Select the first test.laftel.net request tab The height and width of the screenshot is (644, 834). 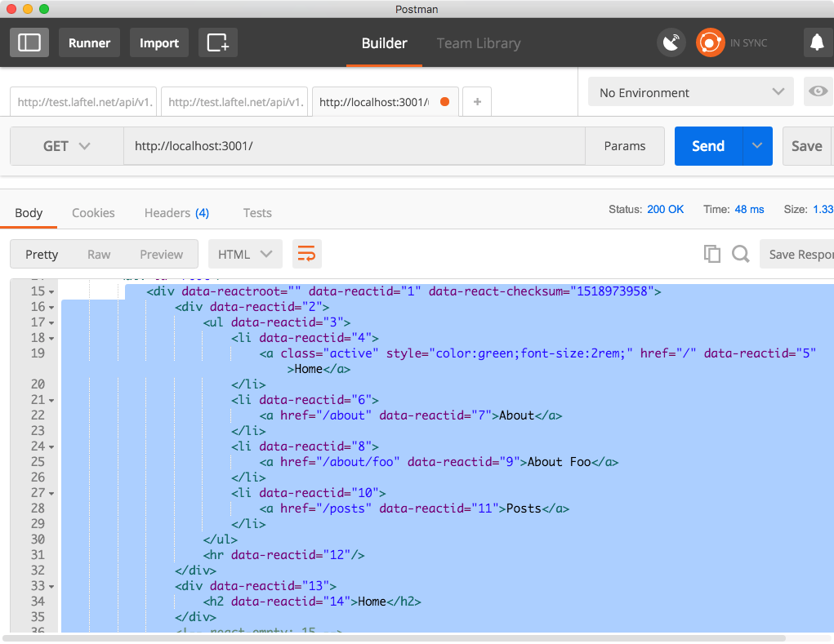point(83,101)
